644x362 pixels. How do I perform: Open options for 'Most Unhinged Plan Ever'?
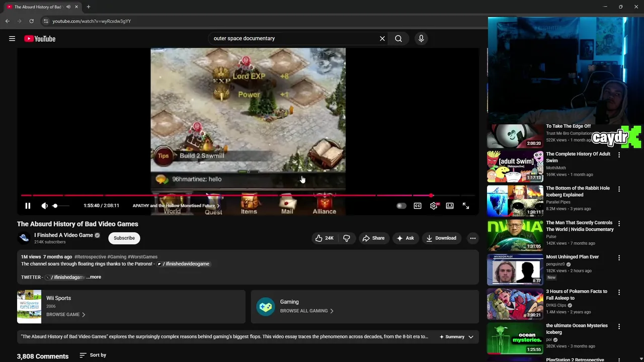click(x=619, y=257)
